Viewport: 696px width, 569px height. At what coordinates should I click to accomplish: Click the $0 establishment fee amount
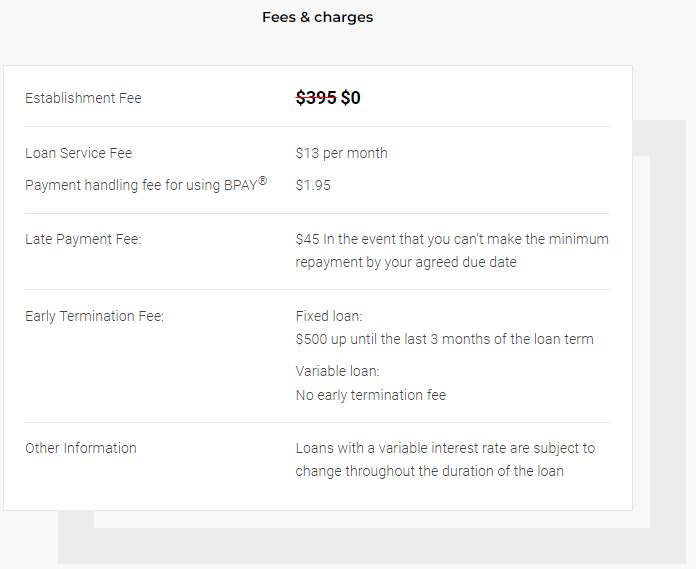click(351, 98)
